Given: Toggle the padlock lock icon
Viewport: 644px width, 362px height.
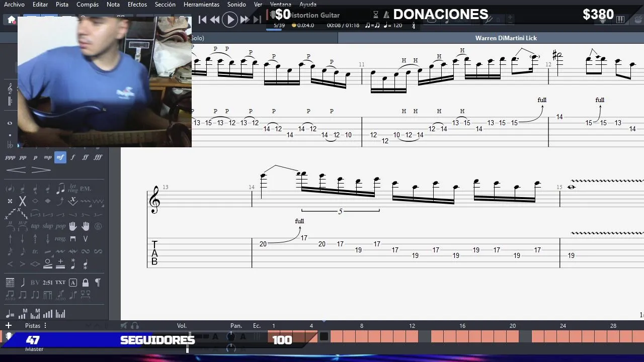Looking at the screenshot, I should pos(86,283).
